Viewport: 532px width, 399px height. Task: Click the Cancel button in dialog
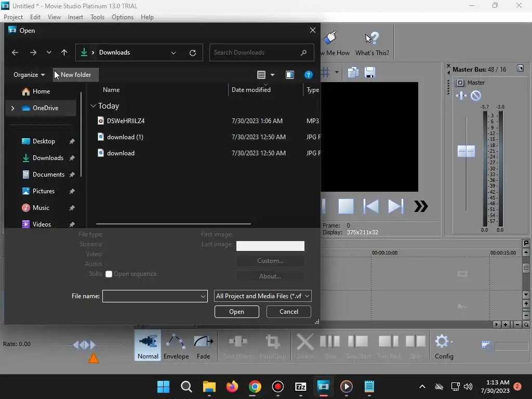pyautogui.click(x=289, y=312)
